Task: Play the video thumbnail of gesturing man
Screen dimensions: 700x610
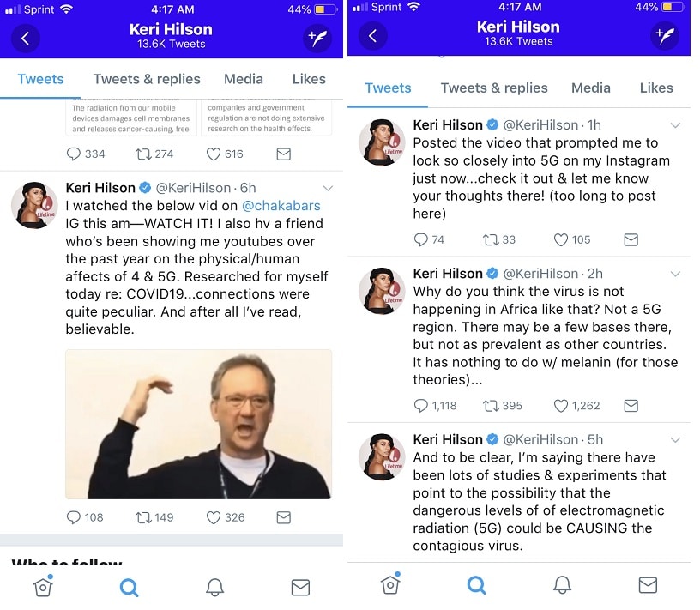Action: (198, 424)
